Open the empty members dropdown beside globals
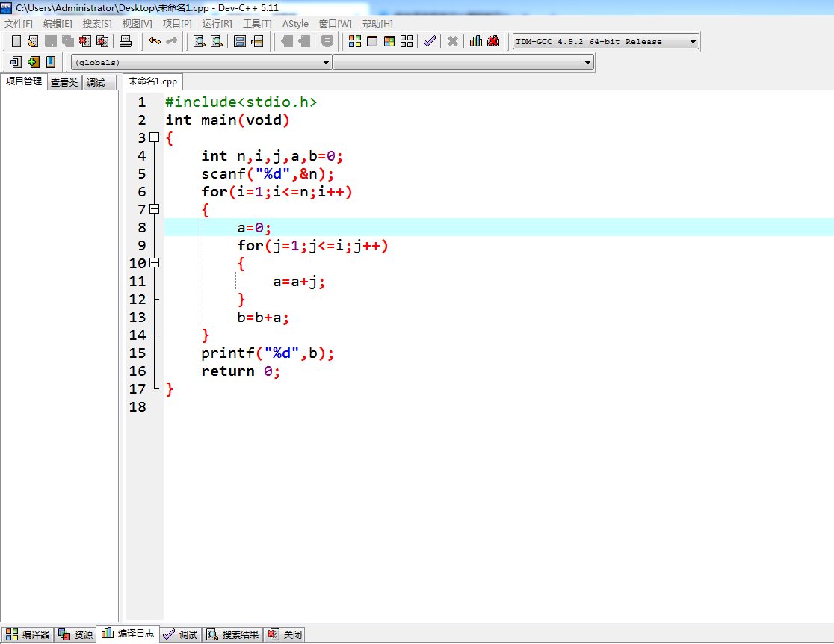This screenshot has width=834, height=644. click(x=463, y=62)
